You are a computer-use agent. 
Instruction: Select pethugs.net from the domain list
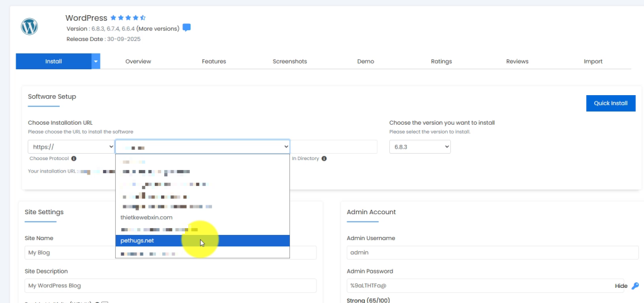tap(203, 241)
